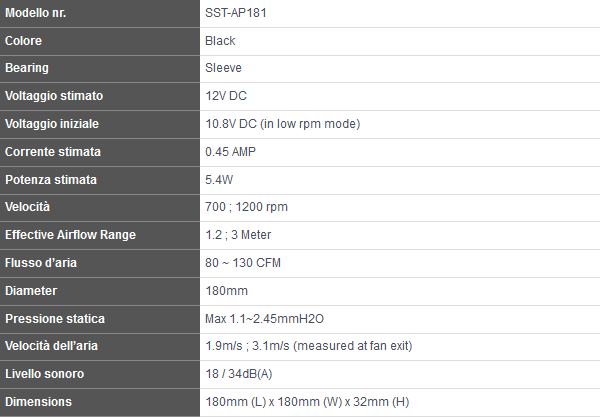Select the Max 1.1~2.45mmH2O pressure value
This screenshot has height=417, width=600.
click(264, 318)
